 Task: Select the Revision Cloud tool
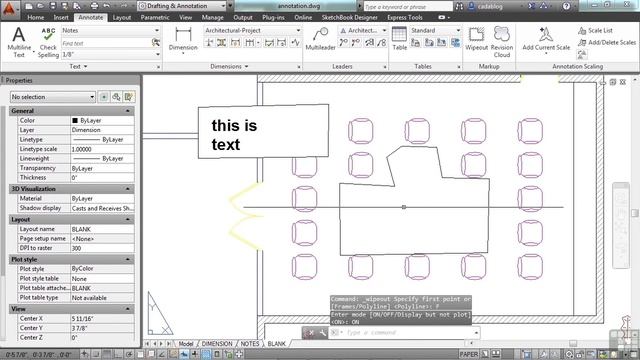502,42
